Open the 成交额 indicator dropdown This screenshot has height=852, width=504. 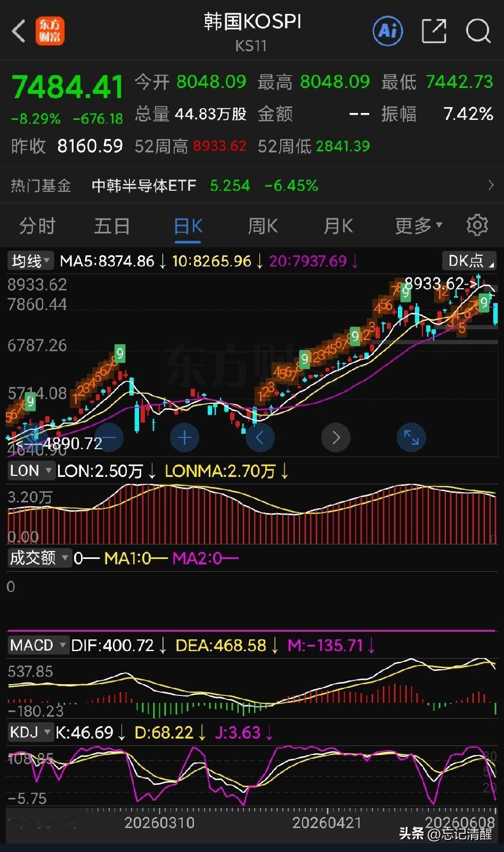coord(39,558)
